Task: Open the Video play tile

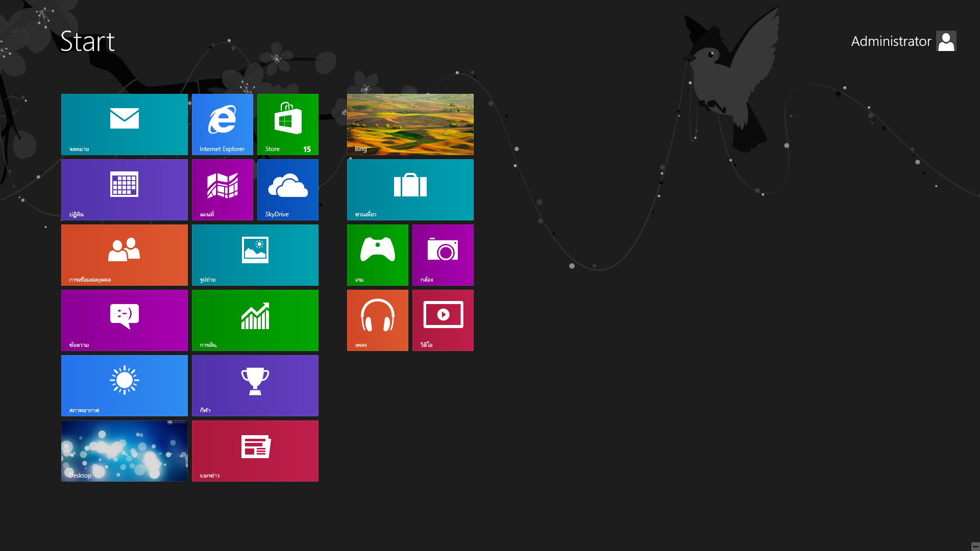Action: [x=443, y=320]
